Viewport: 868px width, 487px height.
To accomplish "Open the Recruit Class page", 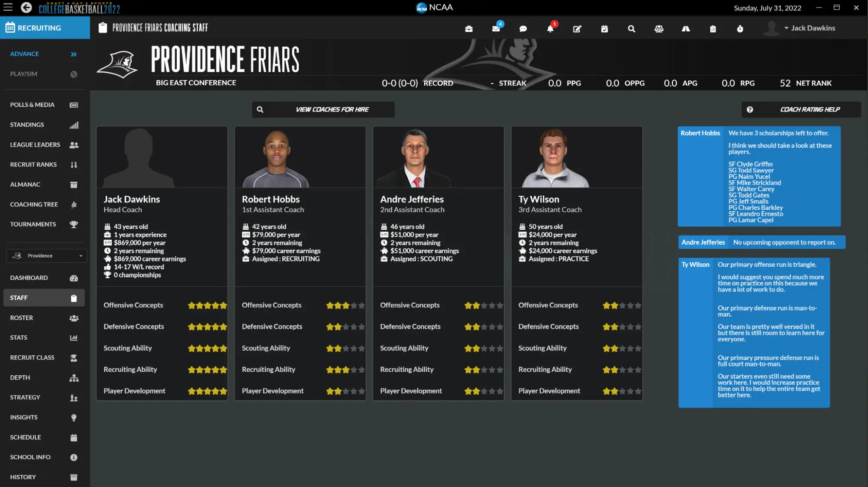I will [43, 358].
